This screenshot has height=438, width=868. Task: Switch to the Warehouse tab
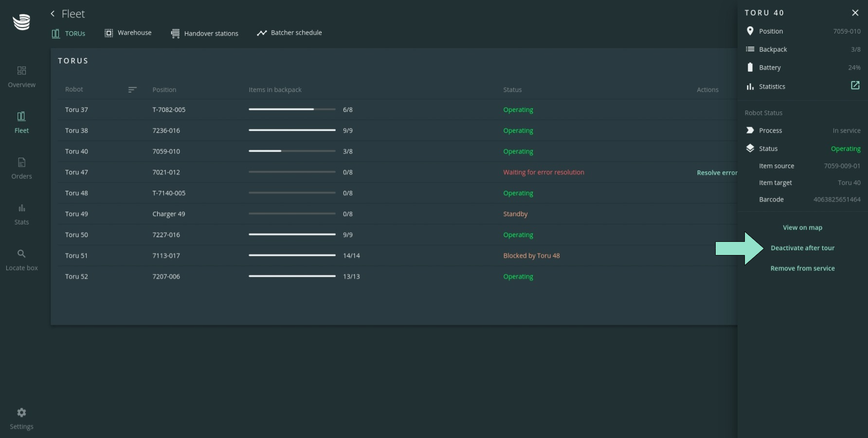click(128, 33)
